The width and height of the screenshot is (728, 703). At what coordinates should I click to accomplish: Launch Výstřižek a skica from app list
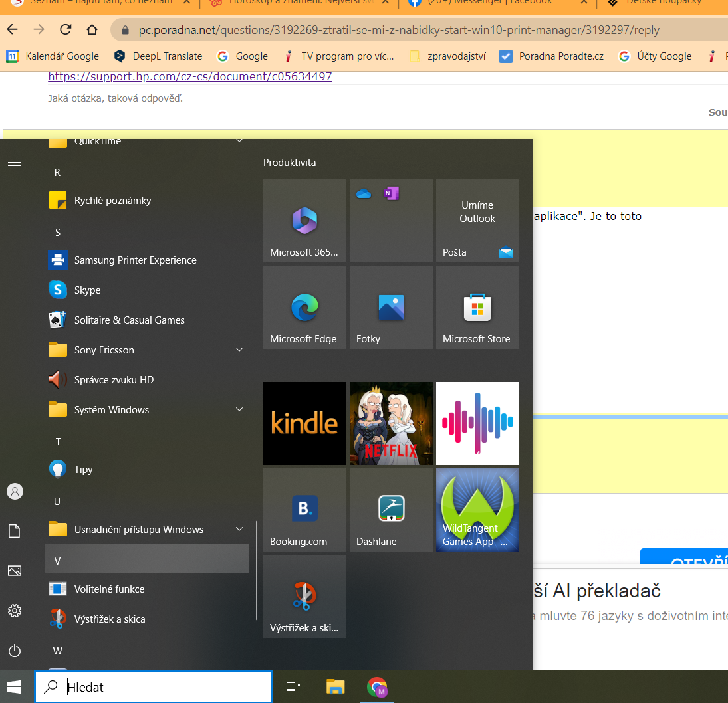(x=147, y=619)
